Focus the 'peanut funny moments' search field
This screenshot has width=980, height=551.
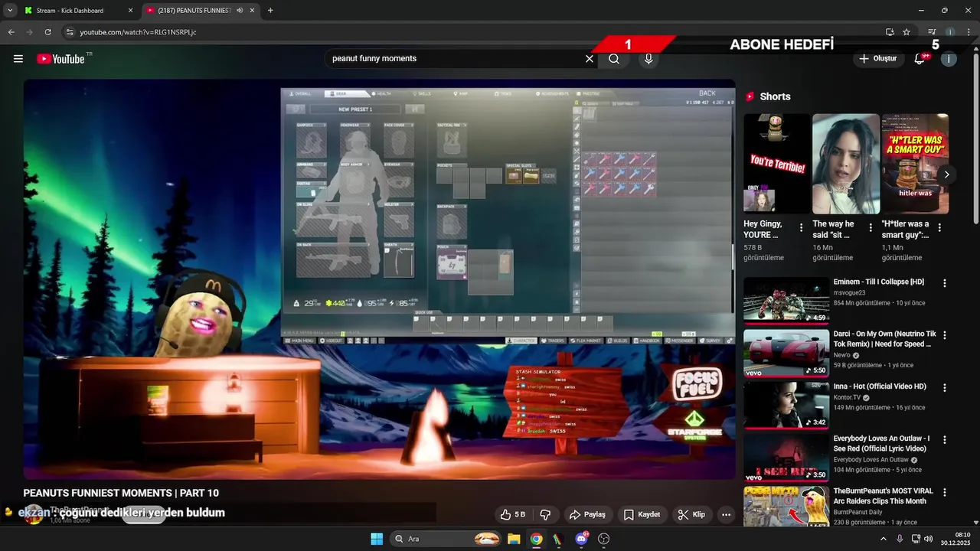(x=456, y=59)
